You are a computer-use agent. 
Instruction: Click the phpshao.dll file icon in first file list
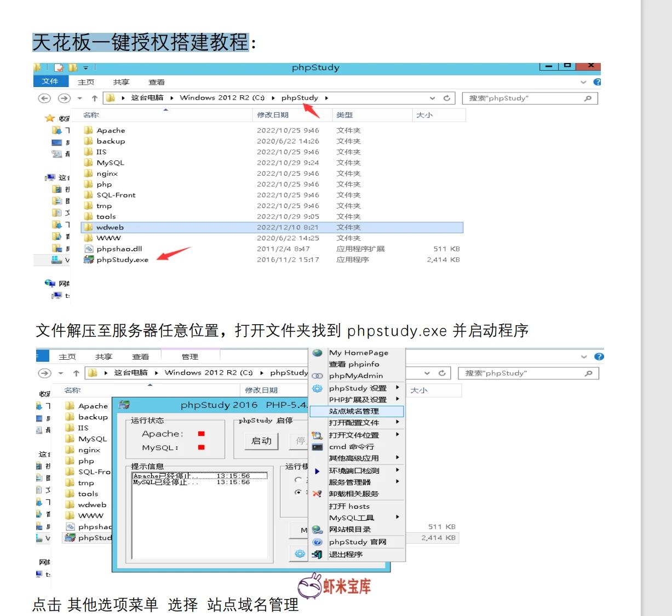[89, 249]
